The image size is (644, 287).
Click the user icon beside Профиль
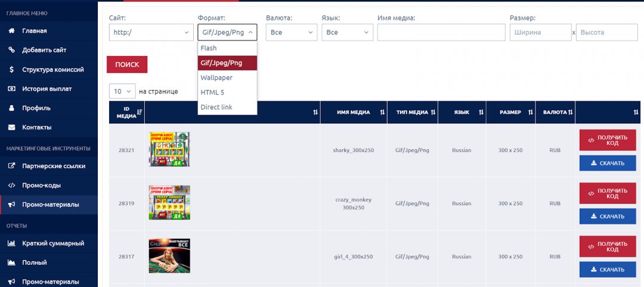(11, 109)
